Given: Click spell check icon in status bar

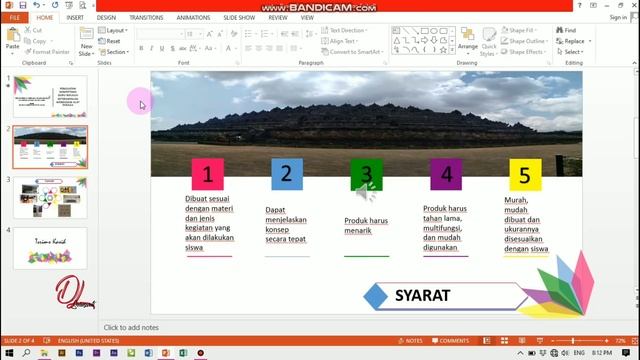Looking at the screenshot, I should click(x=47, y=341).
